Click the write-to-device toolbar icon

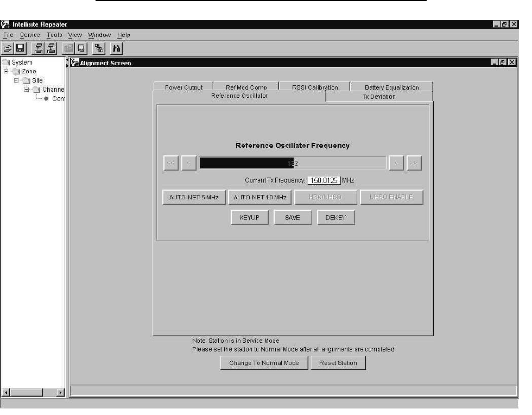pyautogui.click(x=51, y=48)
